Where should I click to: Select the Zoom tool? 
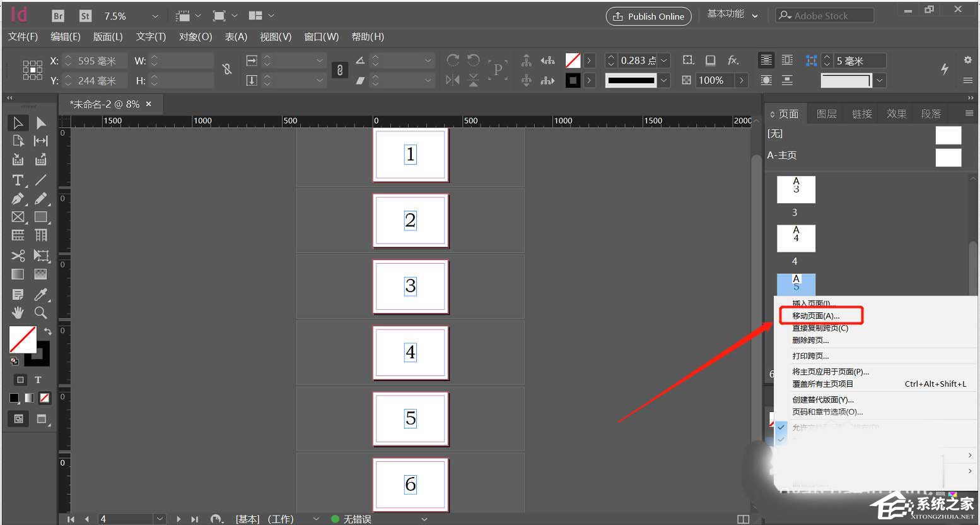(40, 312)
